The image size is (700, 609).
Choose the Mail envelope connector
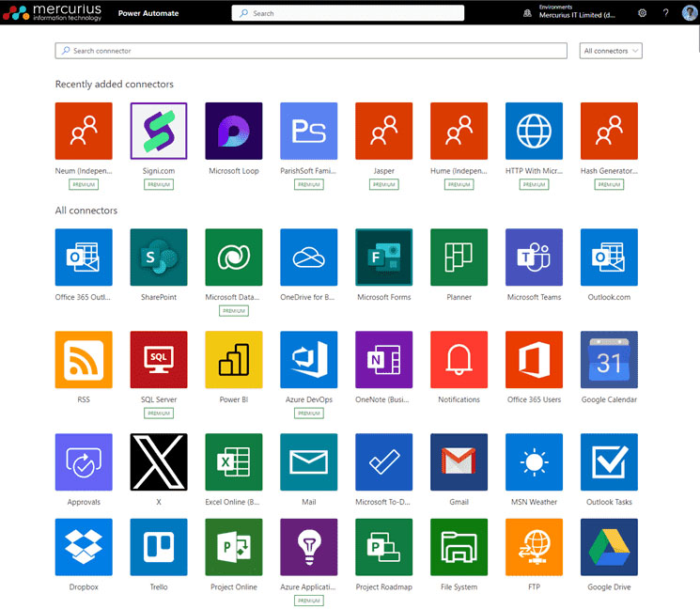click(x=308, y=462)
